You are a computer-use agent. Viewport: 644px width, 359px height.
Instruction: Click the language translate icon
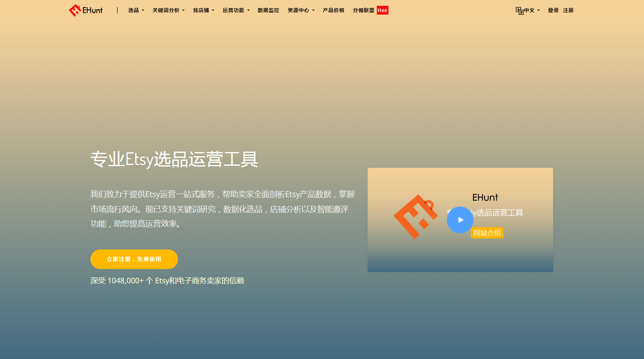click(x=519, y=11)
